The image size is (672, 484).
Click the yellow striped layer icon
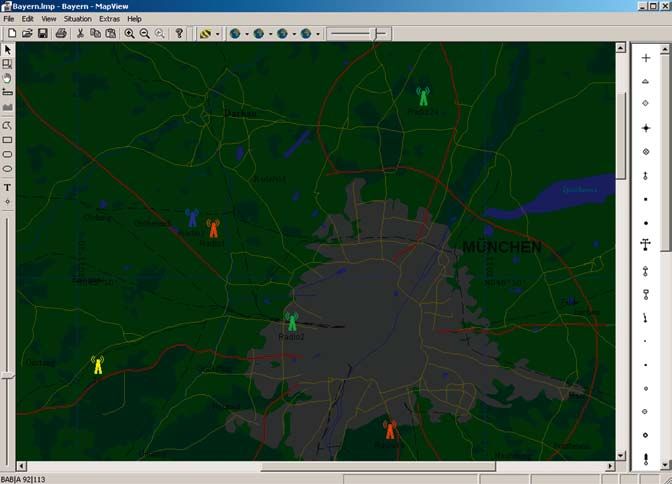coord(205,33)
